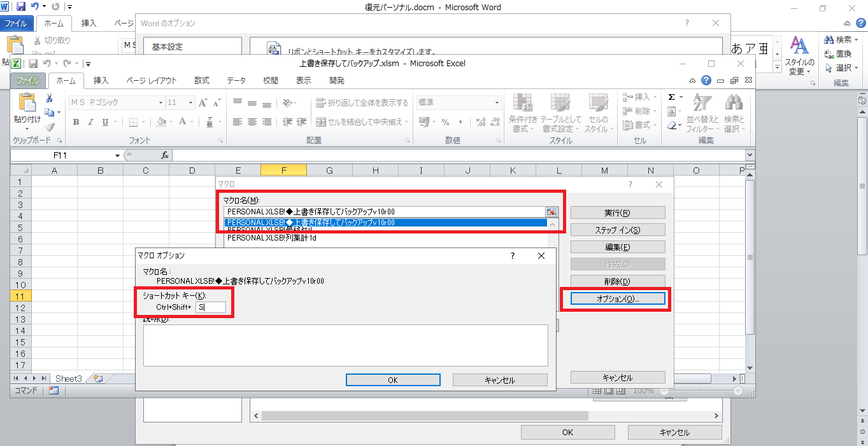The image size is (868, 446).
Task: Click the comma style icon
Action: (460, 122)
